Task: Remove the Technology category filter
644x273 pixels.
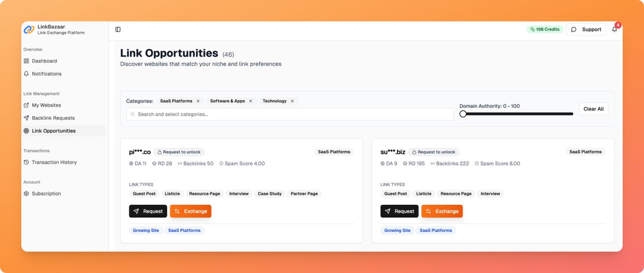Action: (x=292, y=101)
